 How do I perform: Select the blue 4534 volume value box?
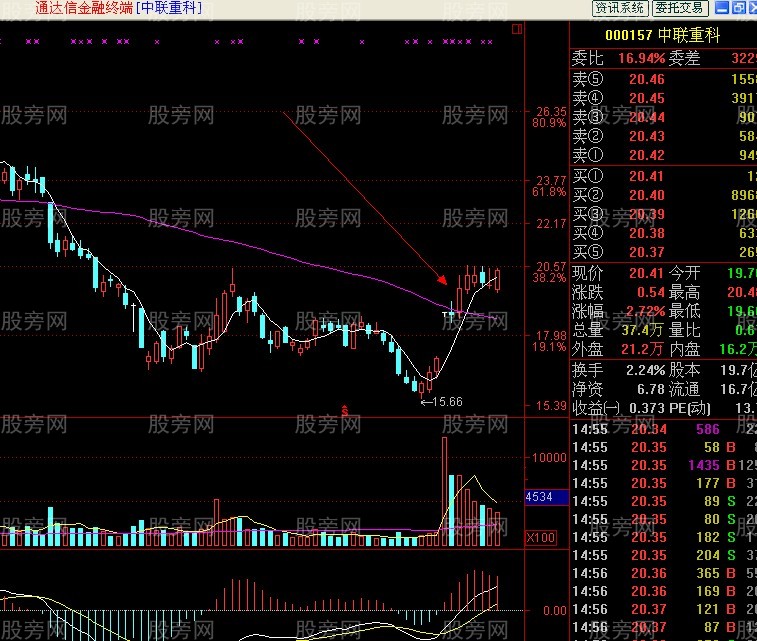coord(547,497)
